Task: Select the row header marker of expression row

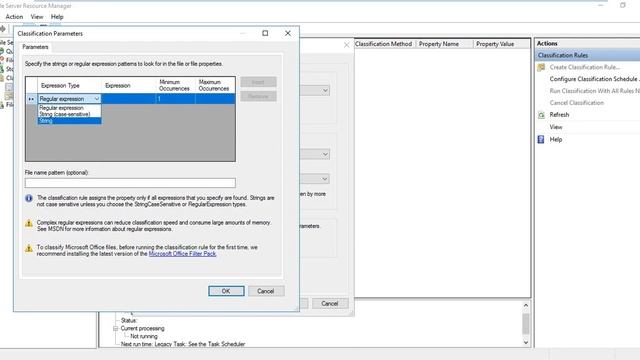Action: point(31,99)
